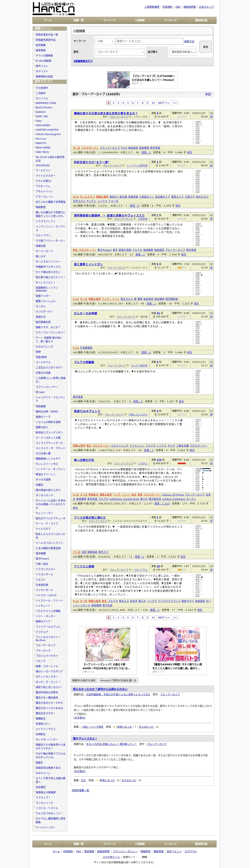Click 調整平均 rating bar of 酒と煙草とハンドガン
The width and height of the screenshot is (249, 868).
coord(182,268)
